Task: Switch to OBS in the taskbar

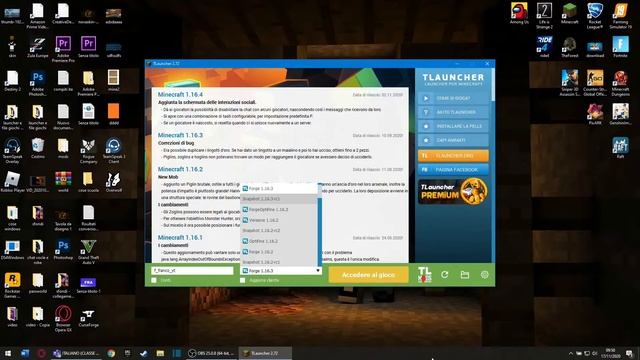Action: (211, 353)
